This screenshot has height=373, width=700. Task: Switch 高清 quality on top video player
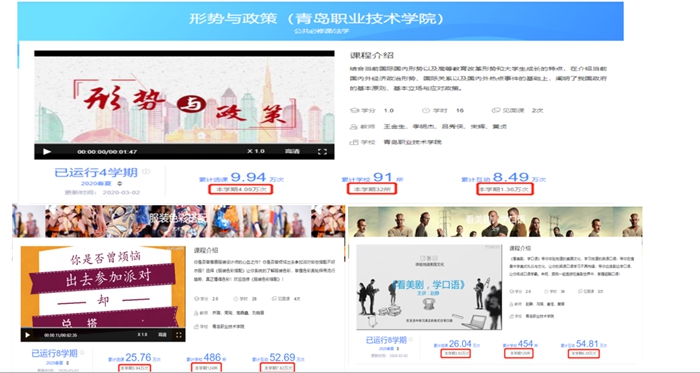coord(292,151)
